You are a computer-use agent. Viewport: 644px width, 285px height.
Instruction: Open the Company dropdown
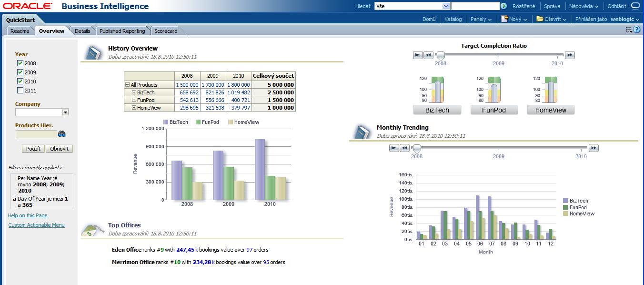coord(64,112)
